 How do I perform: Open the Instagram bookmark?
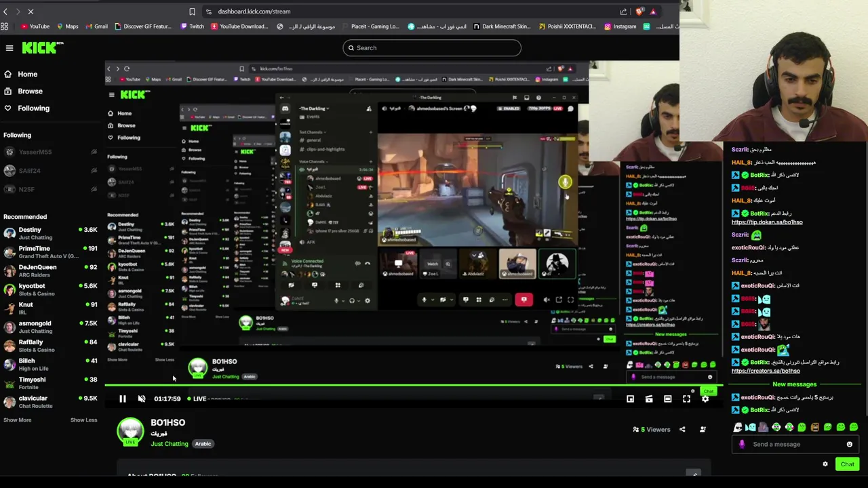[x=620, y=26]
